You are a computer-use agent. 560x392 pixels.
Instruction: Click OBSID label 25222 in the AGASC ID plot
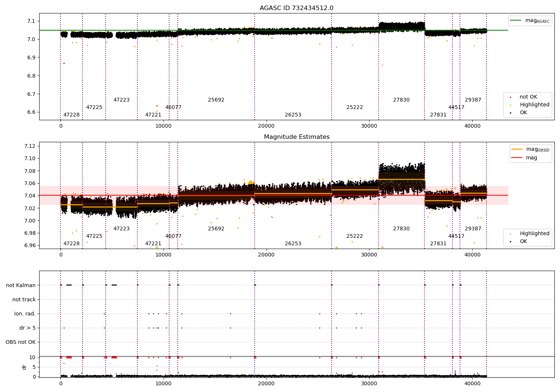(355, 108)
